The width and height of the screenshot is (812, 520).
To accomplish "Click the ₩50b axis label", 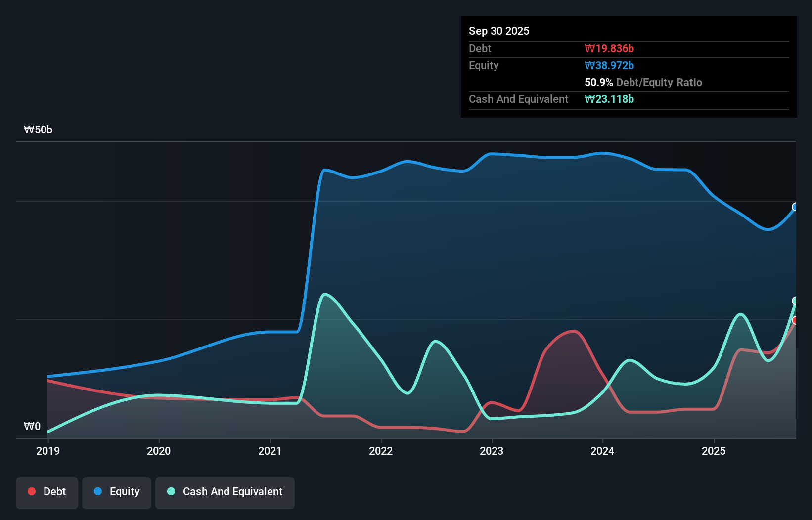I will point(38,130).
